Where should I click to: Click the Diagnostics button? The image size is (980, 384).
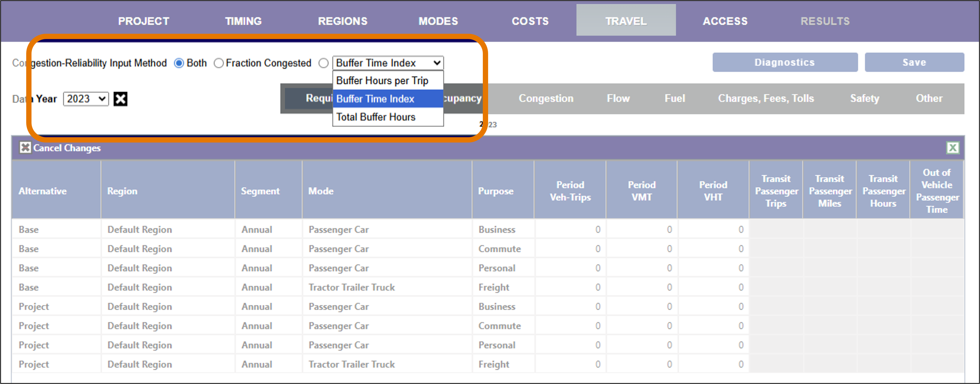click(785, 62)
